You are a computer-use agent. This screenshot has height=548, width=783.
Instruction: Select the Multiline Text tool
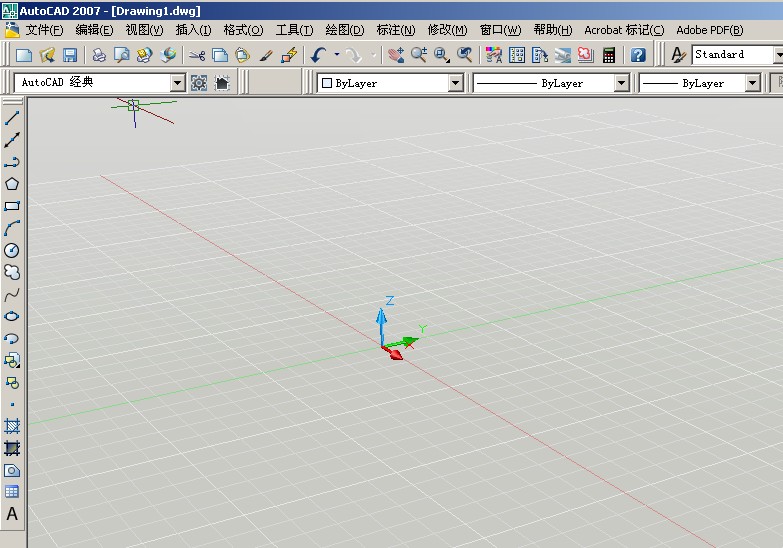[12, 514]
